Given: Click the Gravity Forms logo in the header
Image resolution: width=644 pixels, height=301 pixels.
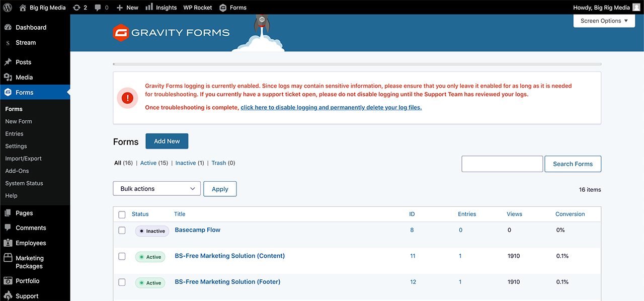Looking at the screenshot, I should [171, 33].
